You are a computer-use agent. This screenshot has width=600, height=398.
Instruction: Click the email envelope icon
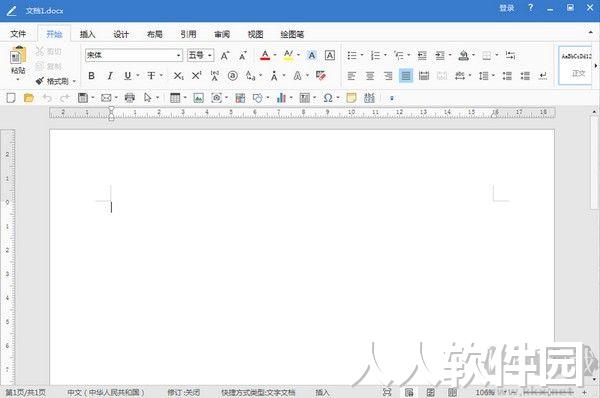pyautogui.click(x=106, y=98)
